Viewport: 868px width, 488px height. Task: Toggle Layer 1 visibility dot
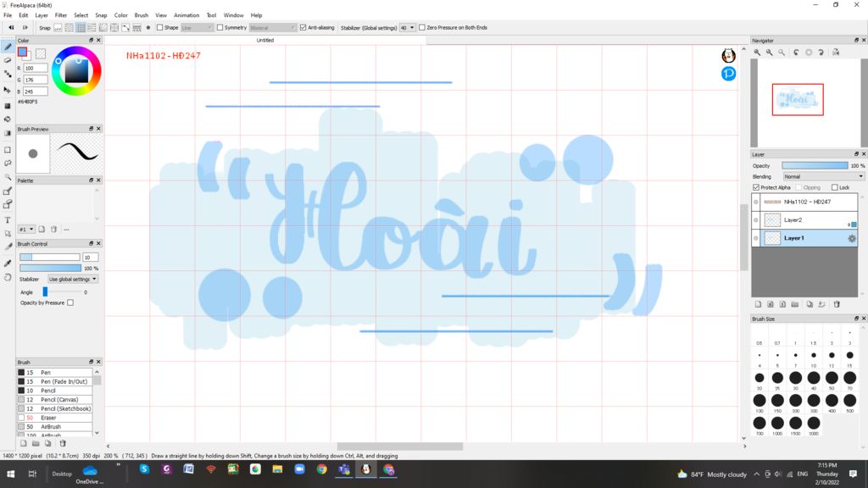pyautogui.click(x=755, y=238)
